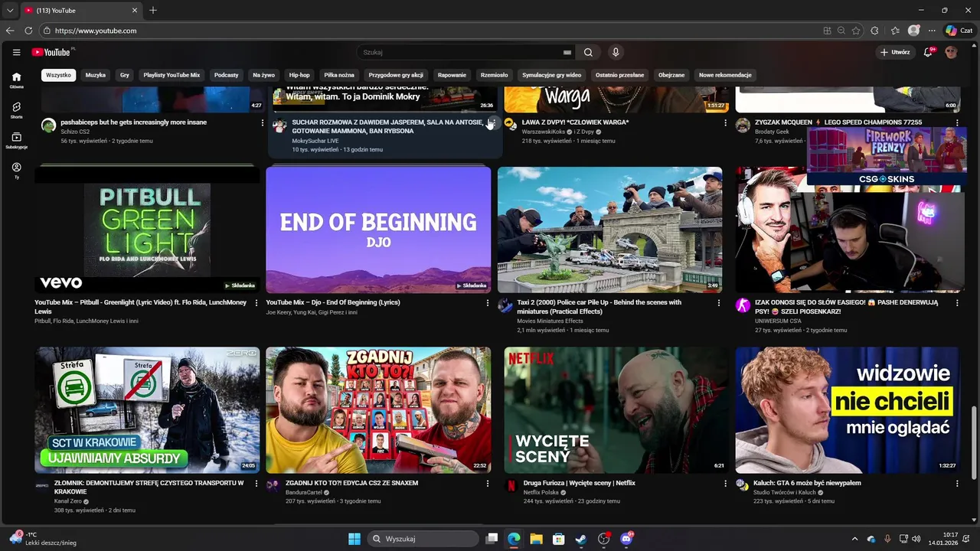Click the YouTube logo
Screen dimensions: 980x551
coord(52,52)
